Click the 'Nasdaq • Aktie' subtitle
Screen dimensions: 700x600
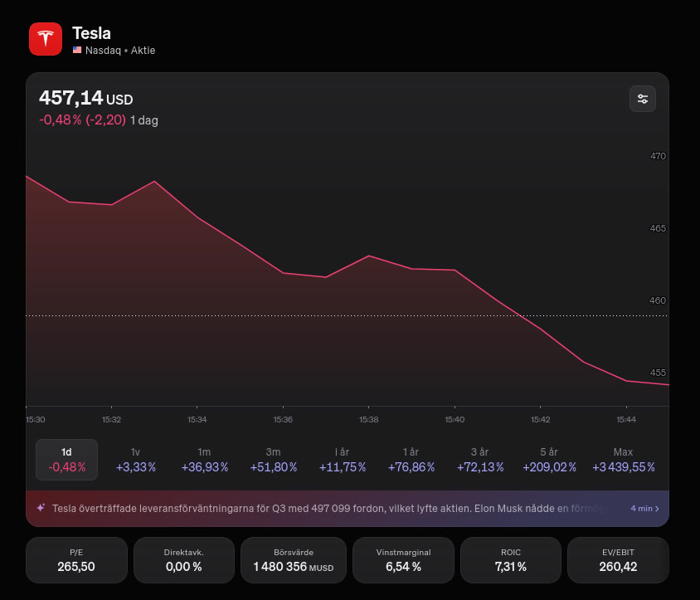click(120, 50)
